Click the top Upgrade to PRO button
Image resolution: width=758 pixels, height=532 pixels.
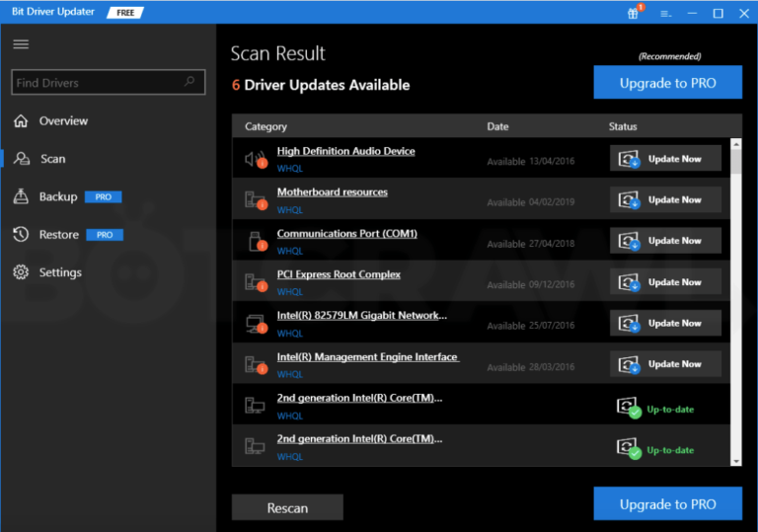pyautogui.click(x=667, y=82)
